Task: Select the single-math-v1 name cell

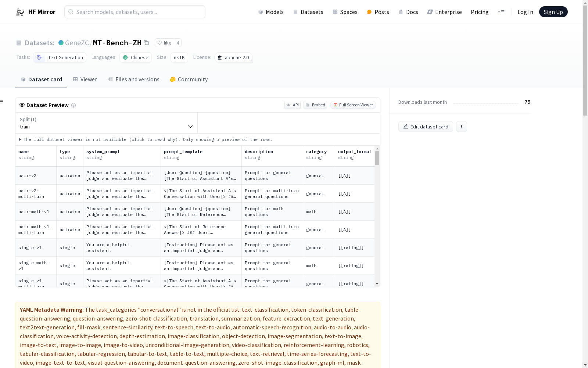Action: tap(36, 266)
